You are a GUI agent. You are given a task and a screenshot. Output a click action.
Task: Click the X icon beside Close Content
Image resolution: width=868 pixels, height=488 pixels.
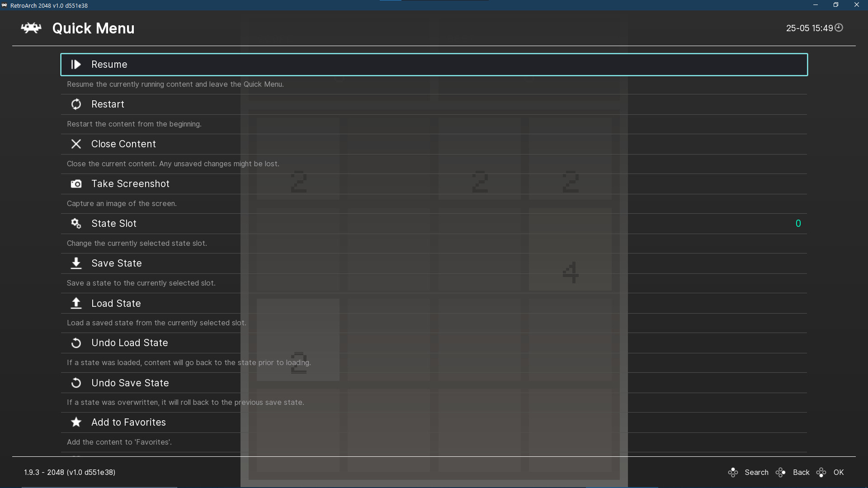pos(76,144)
